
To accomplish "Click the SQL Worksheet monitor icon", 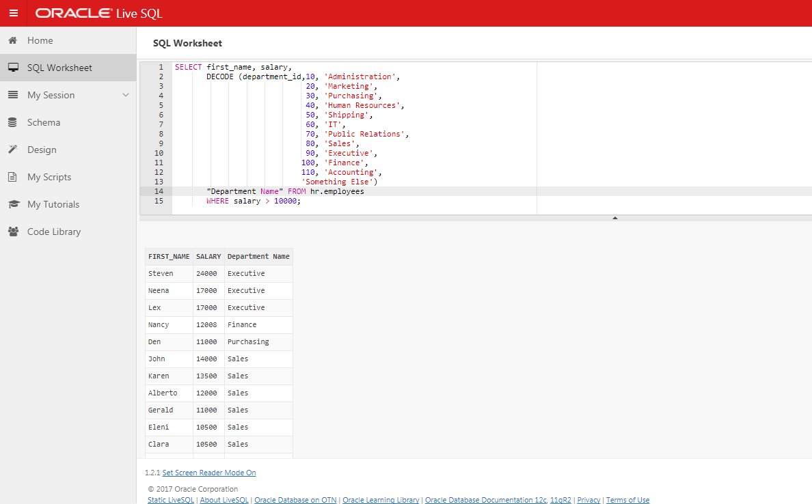I will pos(13,68).
